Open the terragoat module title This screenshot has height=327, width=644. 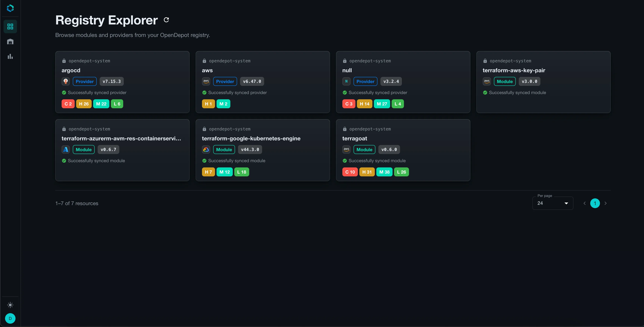click(355, 138)
